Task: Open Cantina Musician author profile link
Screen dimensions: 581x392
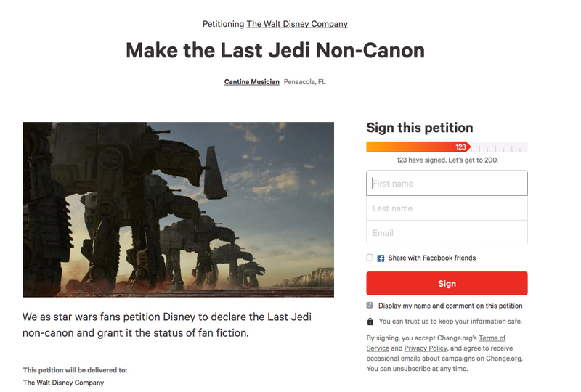Action: click(251, 82)
